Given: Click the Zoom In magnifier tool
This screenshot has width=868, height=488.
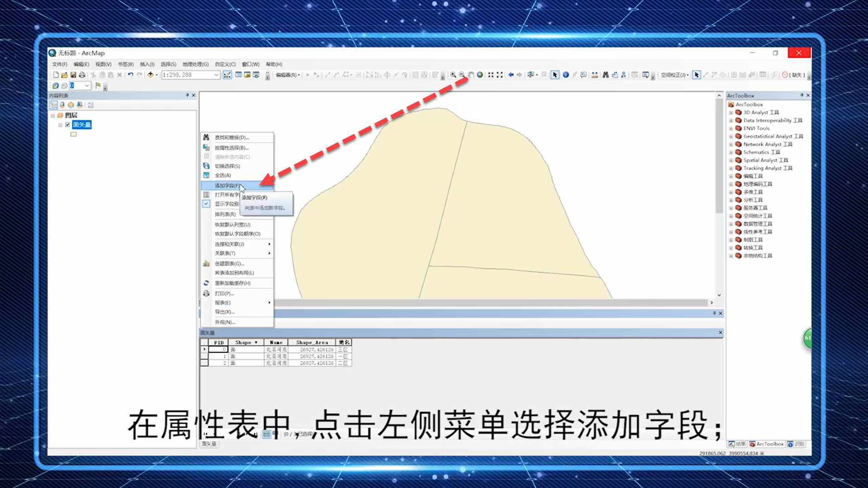Looking at the screenshot, I should click(453, 75).
